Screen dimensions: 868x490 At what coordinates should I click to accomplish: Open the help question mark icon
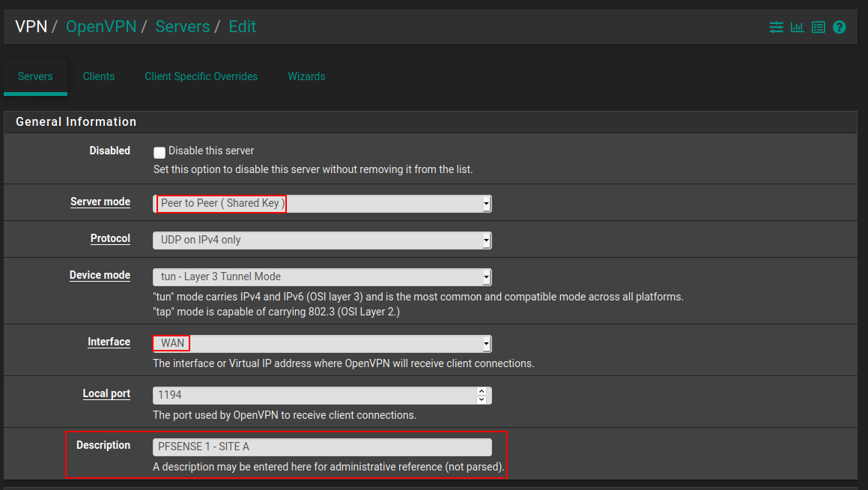tap(840, 27)
